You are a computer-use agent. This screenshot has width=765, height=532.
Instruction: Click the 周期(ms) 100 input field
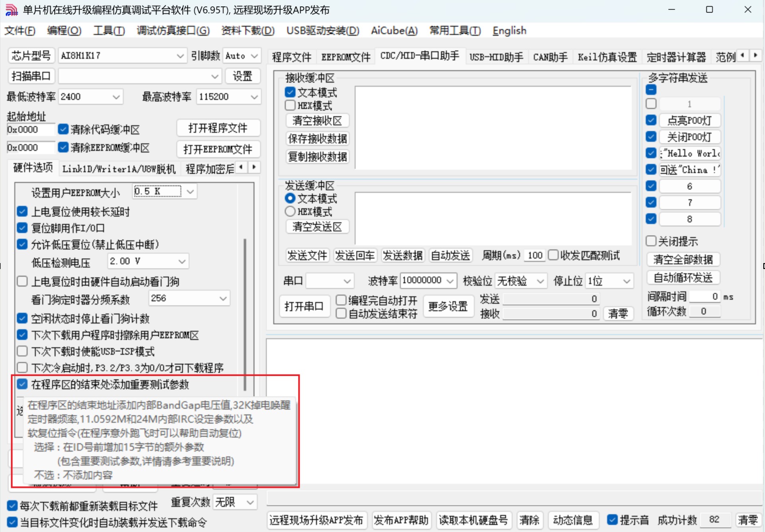click(535, 255)
